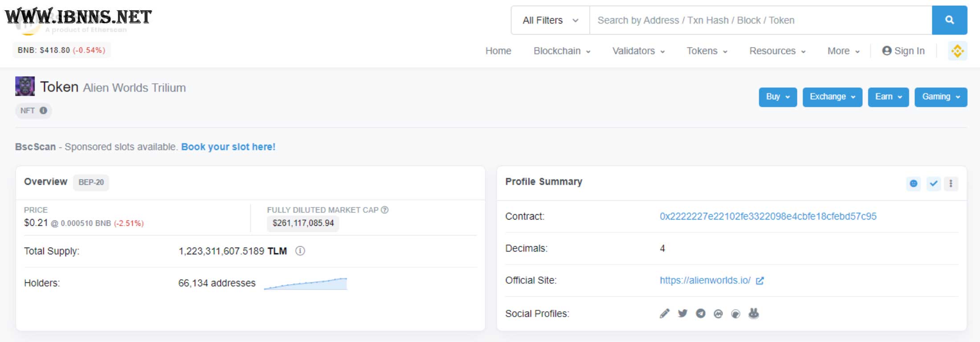
Task: Click the NFT tag badge
Action: [33, 110]
